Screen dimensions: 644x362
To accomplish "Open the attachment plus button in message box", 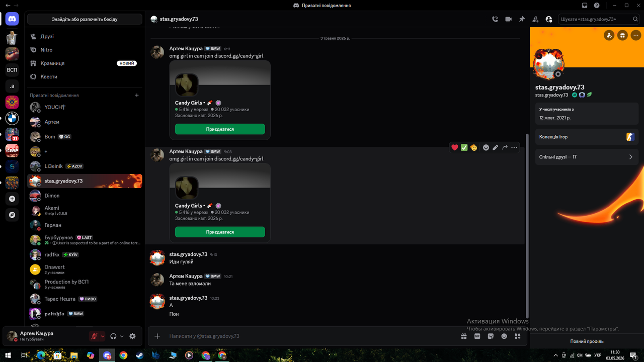I will click(x=157, y=336).
